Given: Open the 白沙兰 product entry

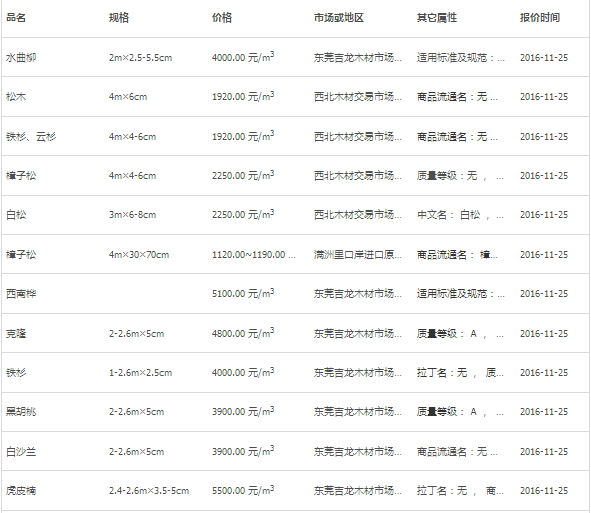Looking at the screenshot, I should click(21, 452).
